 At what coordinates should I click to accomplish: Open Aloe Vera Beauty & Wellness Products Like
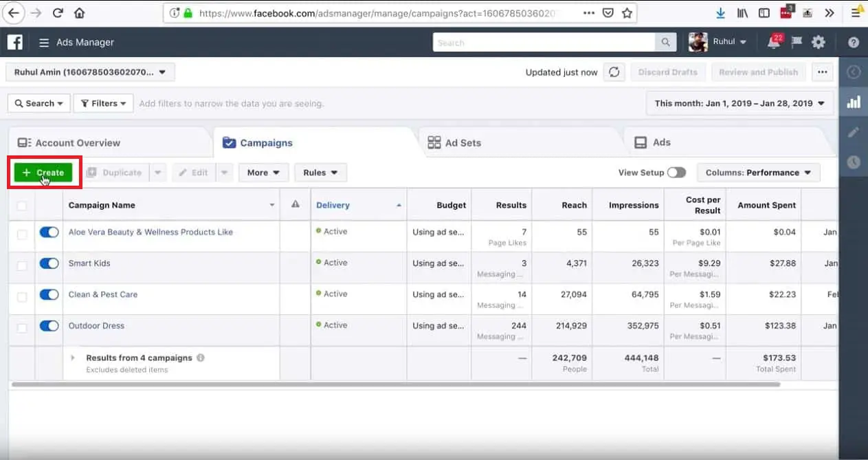coord(151,232)
